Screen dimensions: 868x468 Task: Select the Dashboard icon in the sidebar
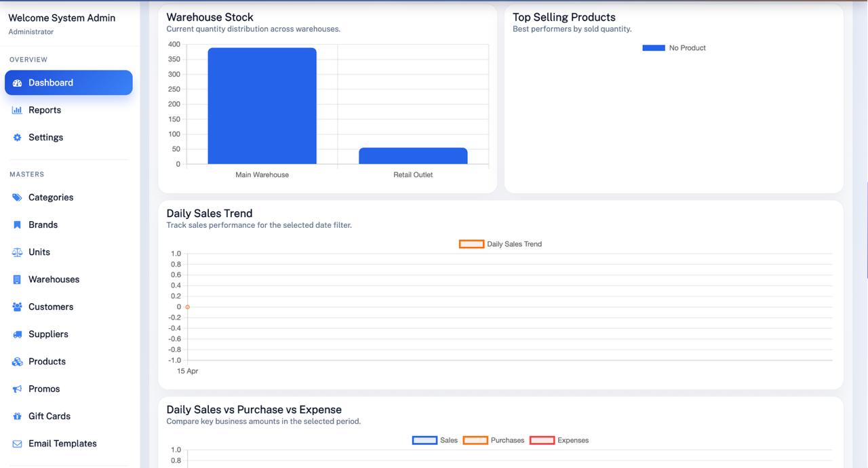pyautogui.click(x=16, y=82)
